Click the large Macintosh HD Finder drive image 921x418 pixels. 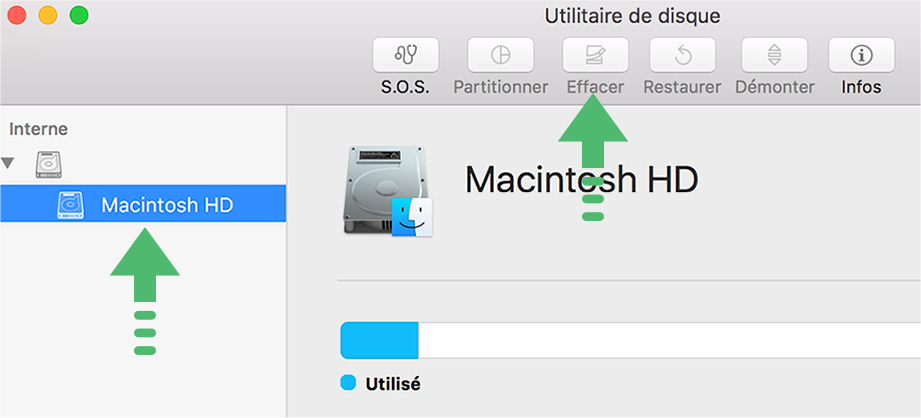coord(388,191)
